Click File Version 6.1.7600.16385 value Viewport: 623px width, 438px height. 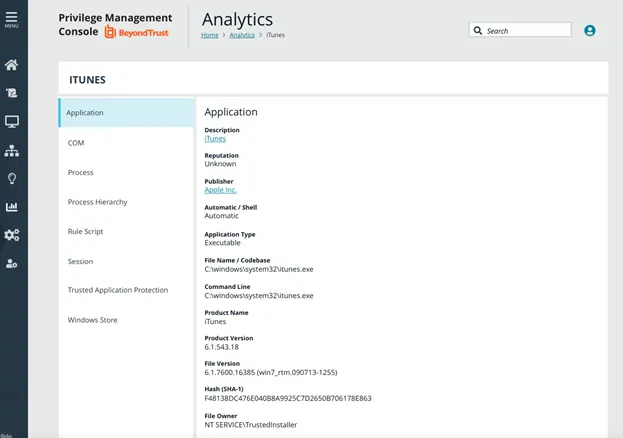pyautogui.click(x=271, y=372)
